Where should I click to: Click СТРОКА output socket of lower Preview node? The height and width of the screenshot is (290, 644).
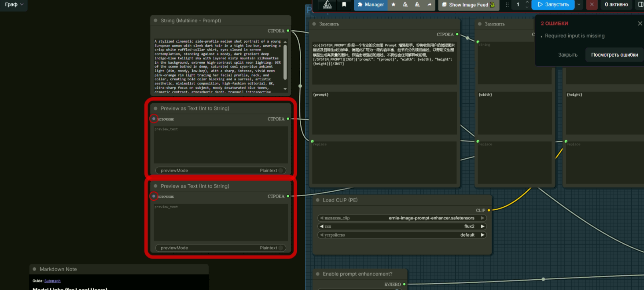click(x=288, y=196)
